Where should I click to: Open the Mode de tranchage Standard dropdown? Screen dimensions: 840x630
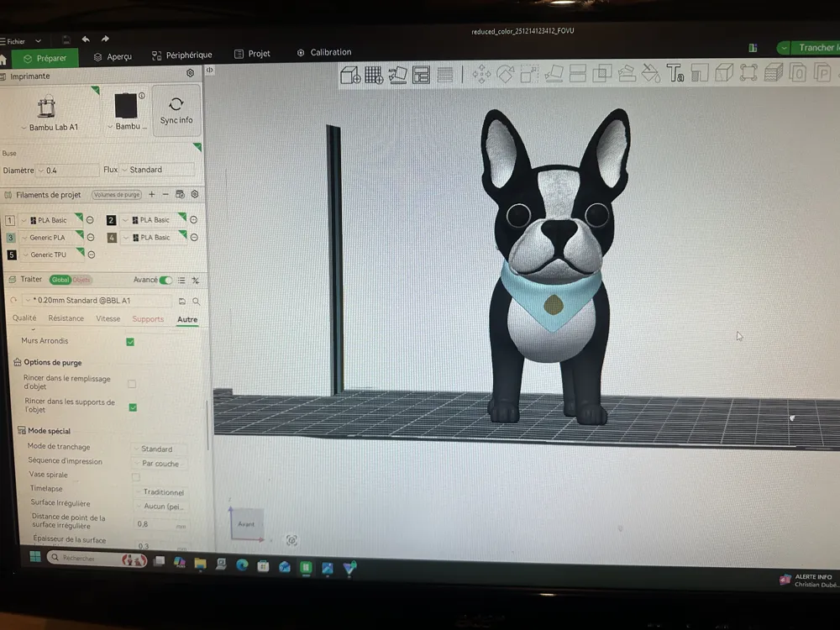point(160,448)
